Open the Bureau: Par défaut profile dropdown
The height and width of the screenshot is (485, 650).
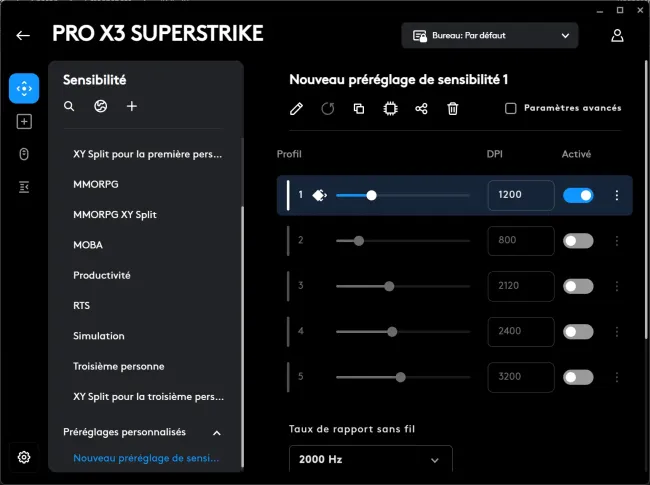click(490, 36)
